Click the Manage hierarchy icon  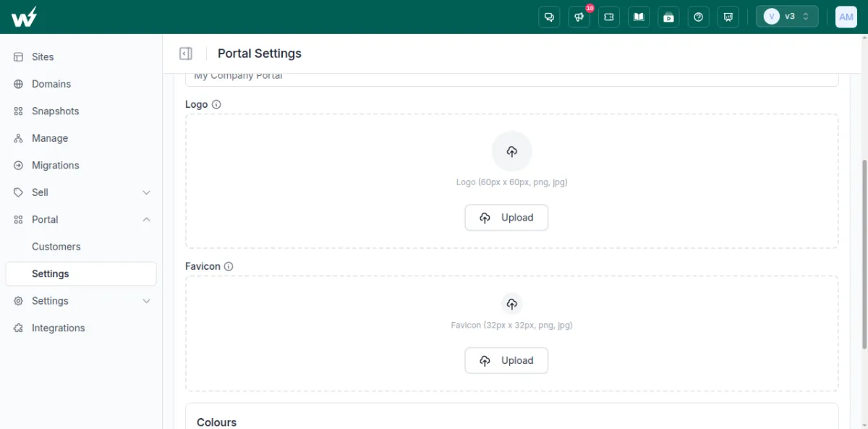tap(19, 138)
